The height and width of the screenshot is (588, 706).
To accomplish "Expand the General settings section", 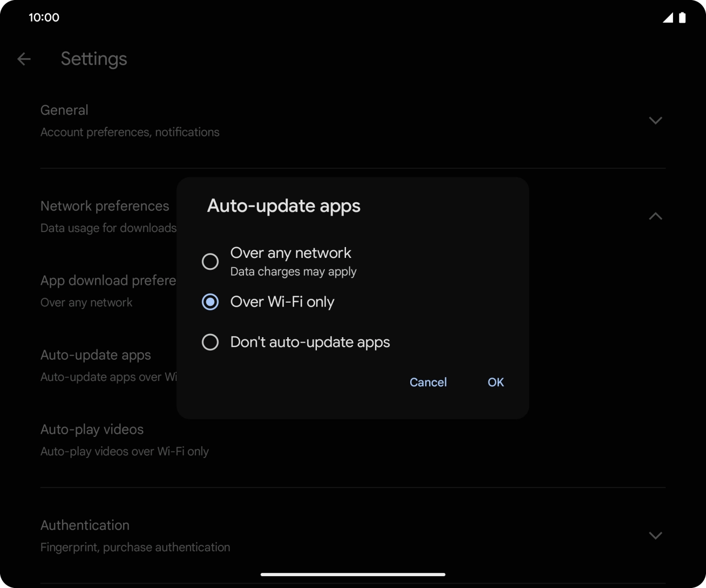I will coord(655,120).
